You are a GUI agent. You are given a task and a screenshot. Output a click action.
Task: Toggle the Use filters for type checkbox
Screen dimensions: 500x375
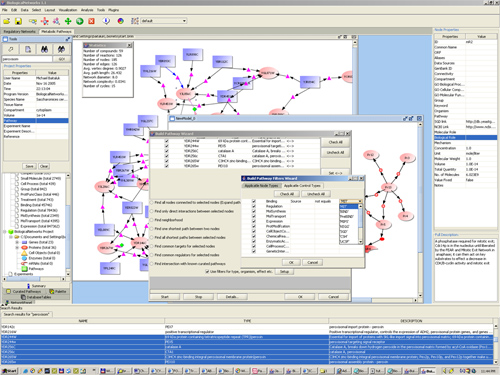tap(207, 272)
